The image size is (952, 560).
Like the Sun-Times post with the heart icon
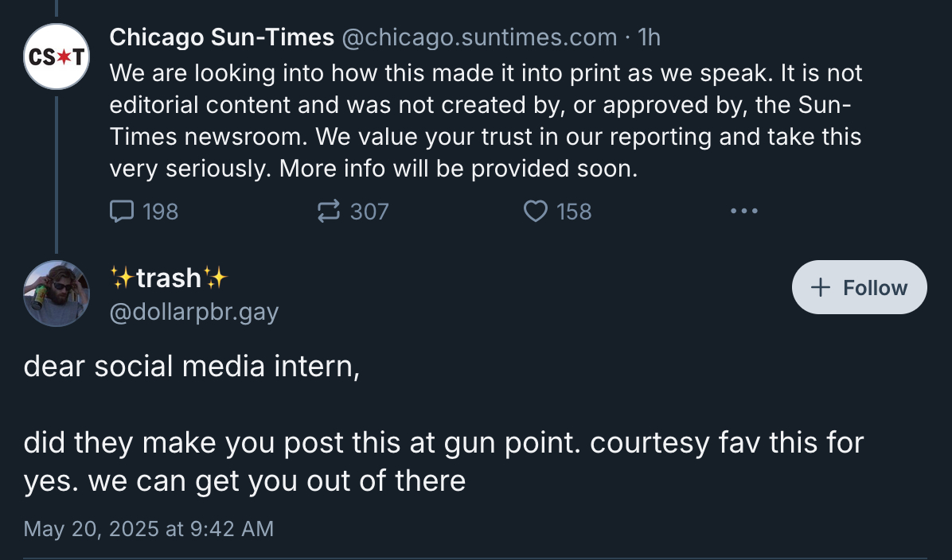(536, 211)
